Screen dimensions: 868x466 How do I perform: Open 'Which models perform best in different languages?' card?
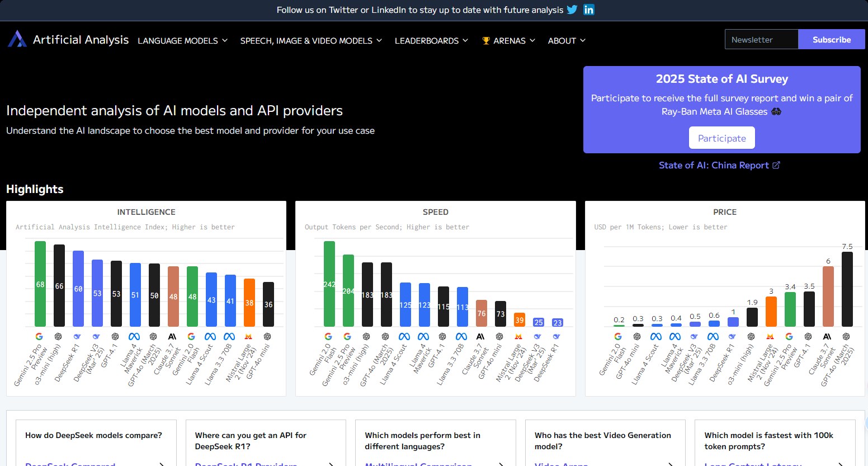pyautogui.click(x=436, y=443)
